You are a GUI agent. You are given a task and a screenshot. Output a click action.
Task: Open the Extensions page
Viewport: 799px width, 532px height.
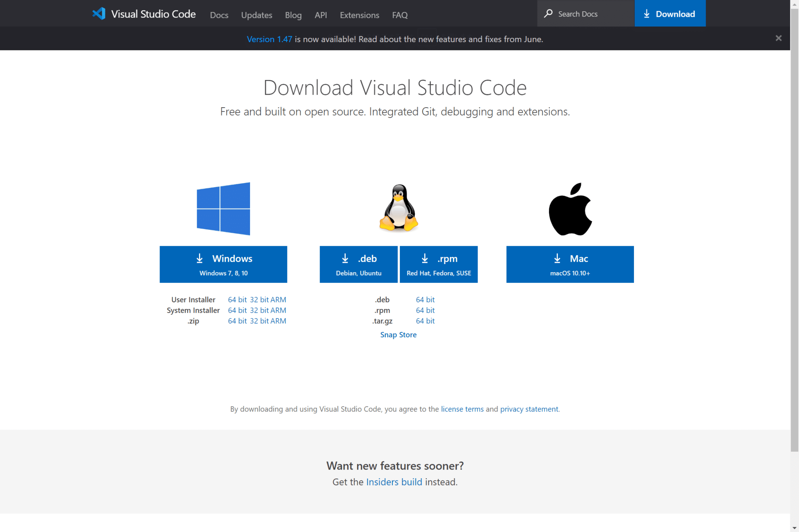pyautogui.click(x=359, y=15)
